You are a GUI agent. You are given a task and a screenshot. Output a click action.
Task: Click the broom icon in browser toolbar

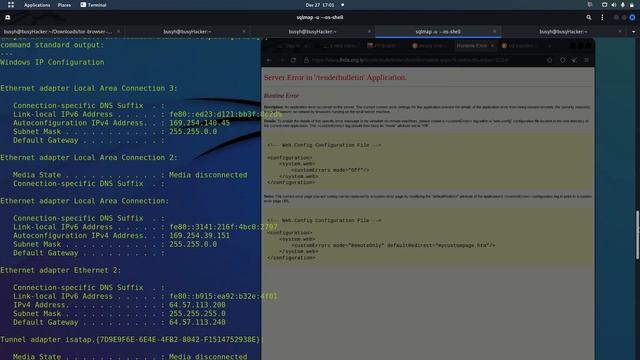point(575,60)
